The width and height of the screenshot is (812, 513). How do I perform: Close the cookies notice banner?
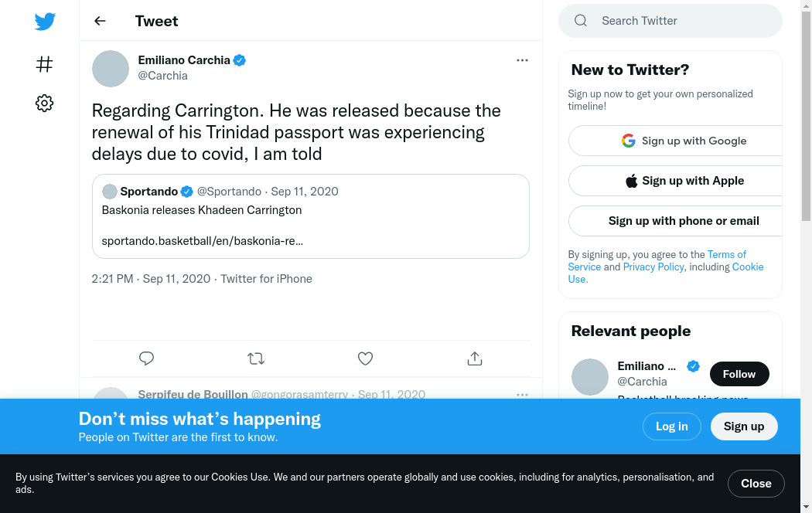coord(756,484)
